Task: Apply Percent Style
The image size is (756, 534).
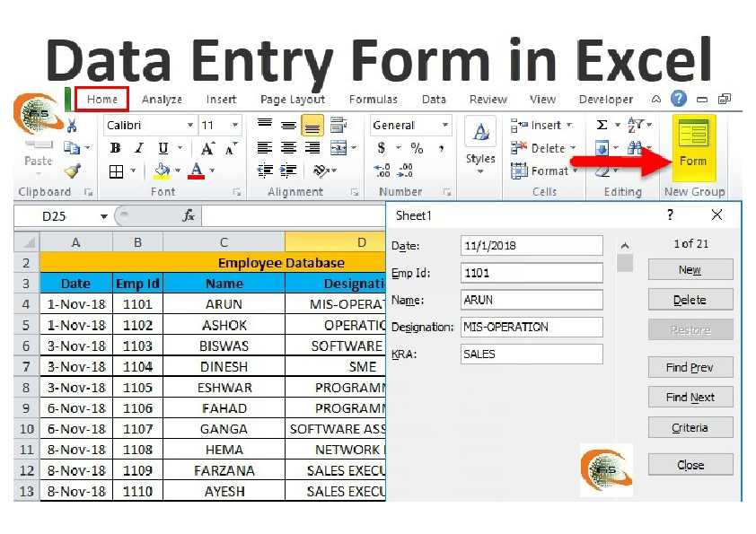Action: 417,148
